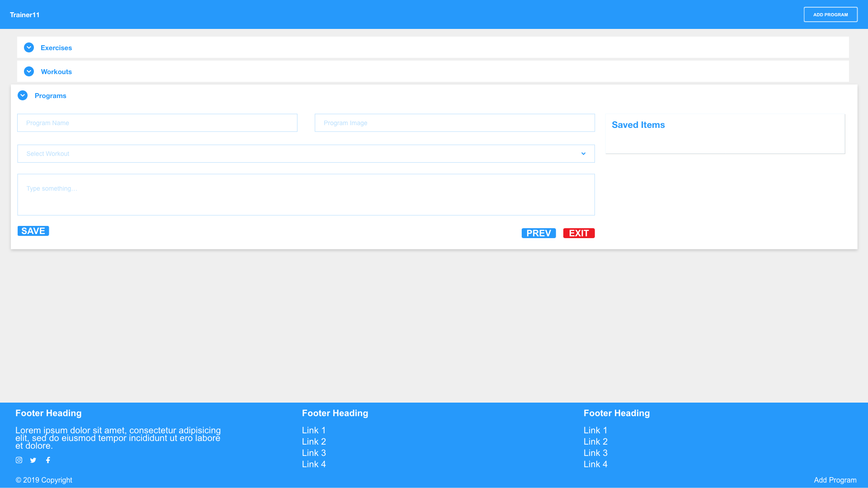Collapse the Programs section chevron
This screenshot has width=868, height=488.
(x=23, y=95)
